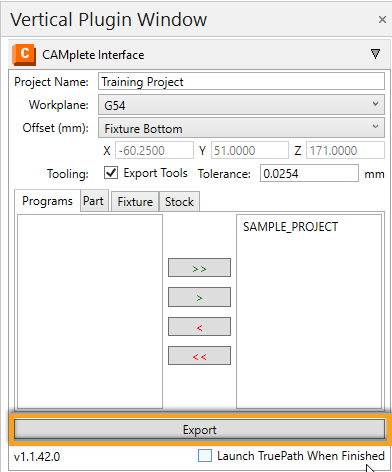Viewport: 392px width, 472px height.
Task: Select the Z offset value field
Action: tap(345, 151)
